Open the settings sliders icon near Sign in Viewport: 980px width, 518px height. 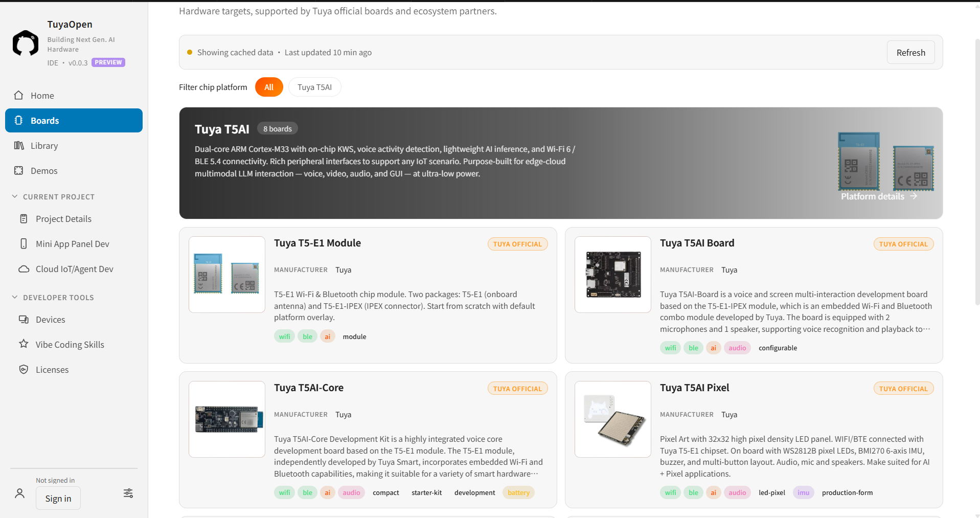click(128, 493)
